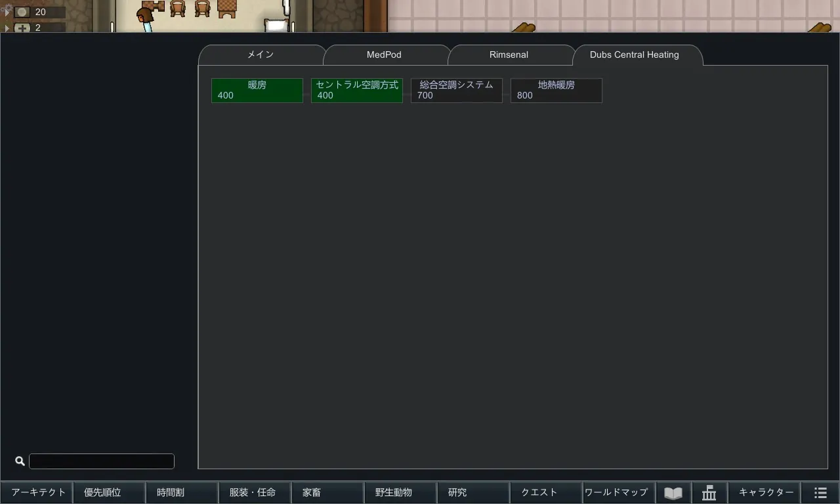
Task: Click the research search input field
Action: (102, 461)
